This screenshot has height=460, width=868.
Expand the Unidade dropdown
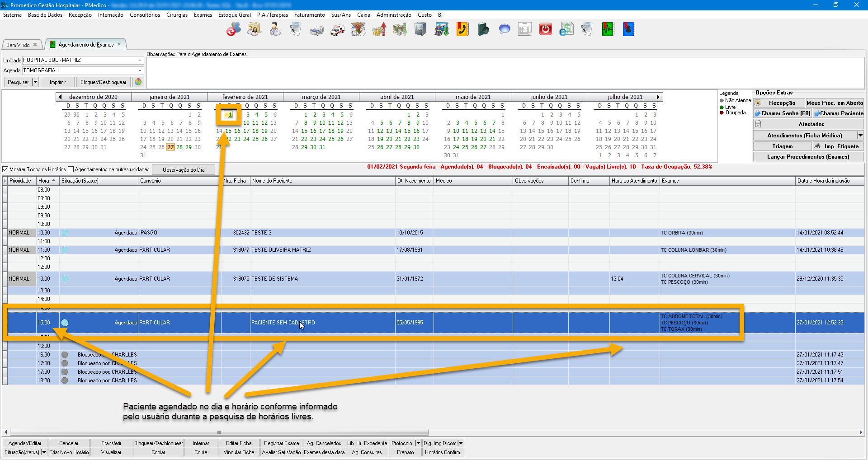pos(140,60)
